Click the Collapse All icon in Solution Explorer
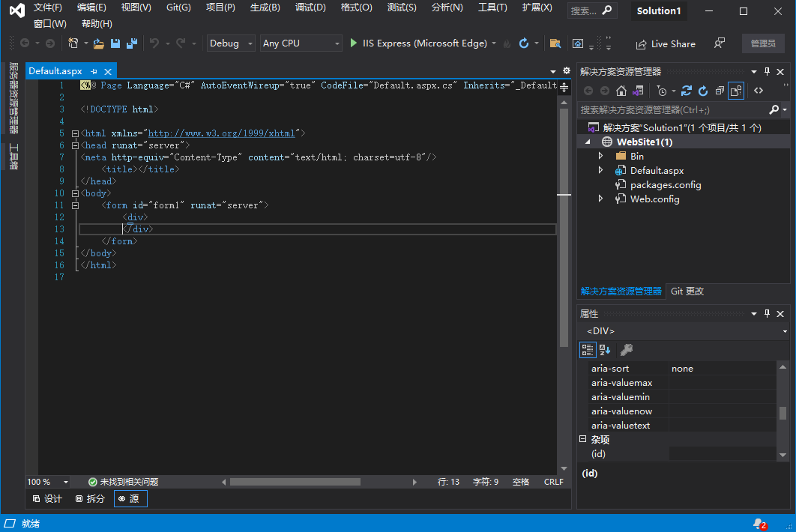The height and width of the screenshot is (532, 796). (720, 91)
